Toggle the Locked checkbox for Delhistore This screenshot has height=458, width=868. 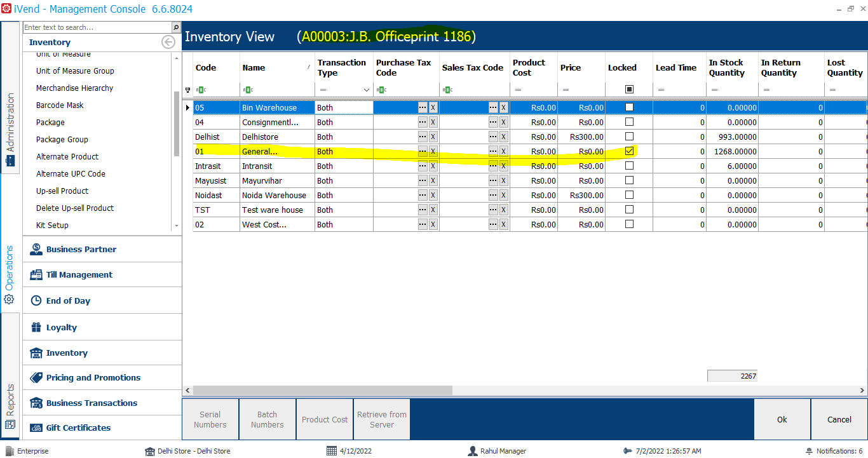[630, 137]
